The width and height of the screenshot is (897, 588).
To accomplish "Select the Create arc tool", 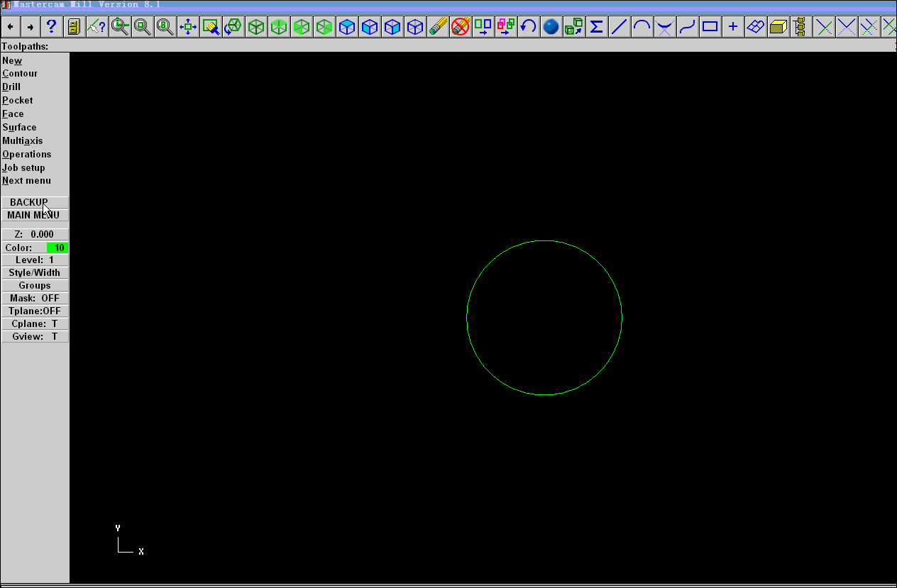I will pyautogui.click(x=642, y=27).
